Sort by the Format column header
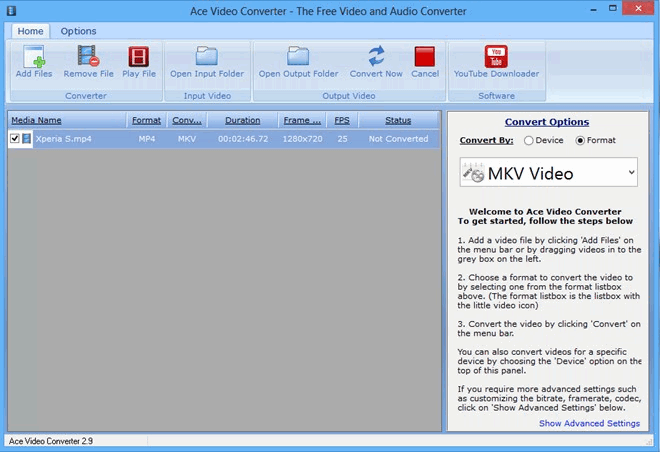 [146, 120]
